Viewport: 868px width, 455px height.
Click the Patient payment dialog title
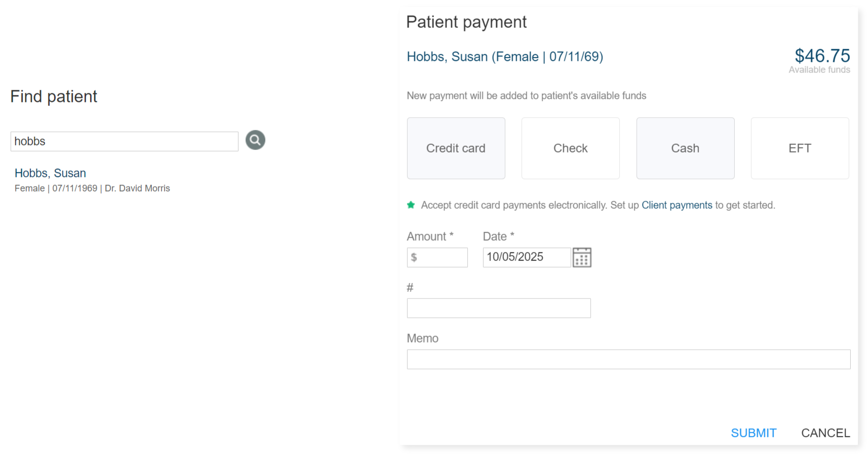(x=466, y=22)
